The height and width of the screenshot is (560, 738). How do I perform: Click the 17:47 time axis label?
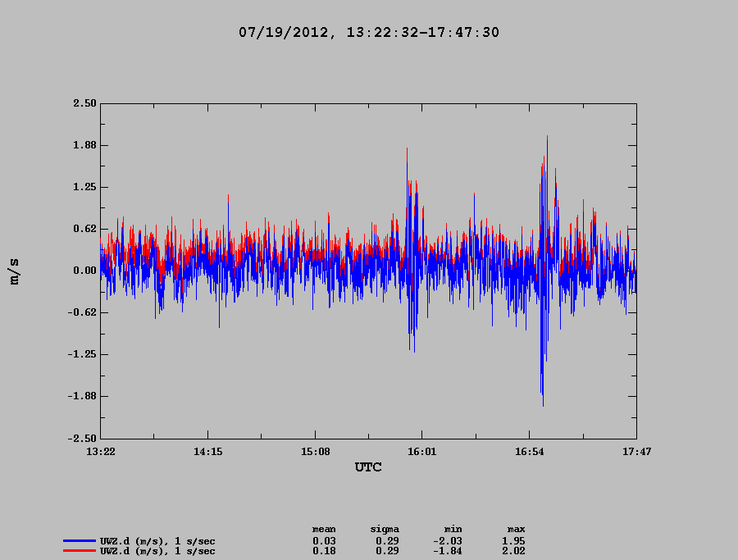coord(637,452)
